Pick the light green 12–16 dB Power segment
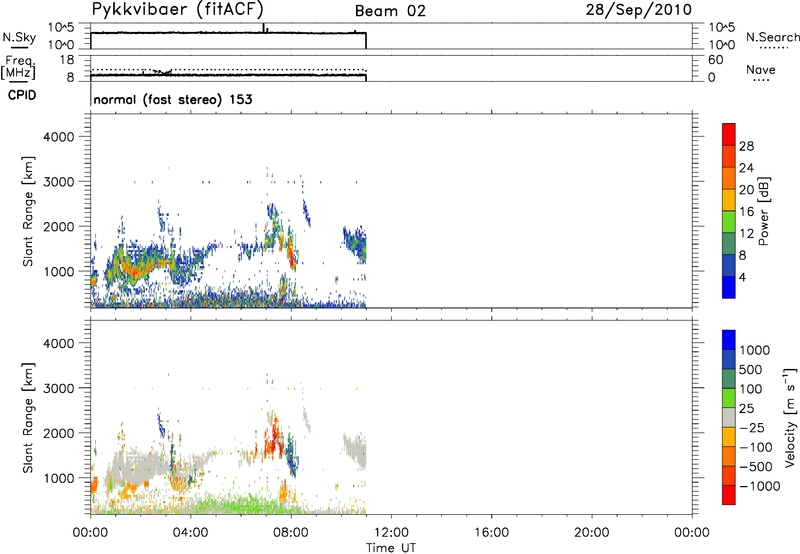 click(x=729, y=221)
